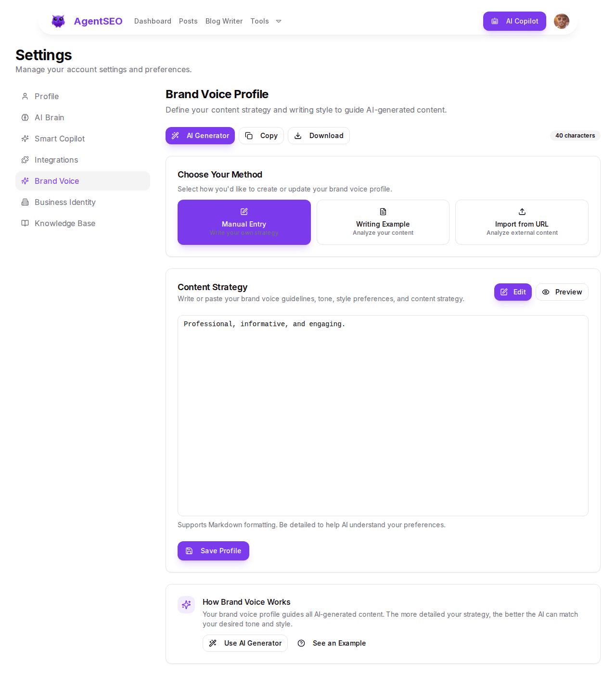
Task: Click the AgentSEO owl logo
Action: coord(58,21)
